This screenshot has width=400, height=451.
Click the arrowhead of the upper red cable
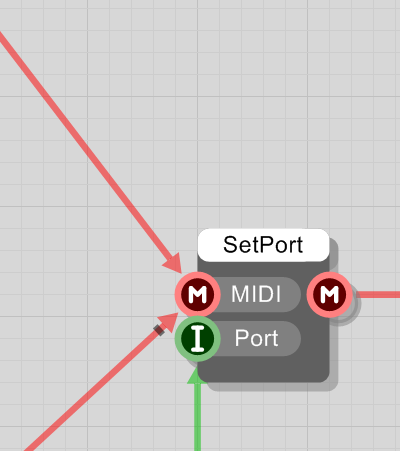click(x=174, y=264)
